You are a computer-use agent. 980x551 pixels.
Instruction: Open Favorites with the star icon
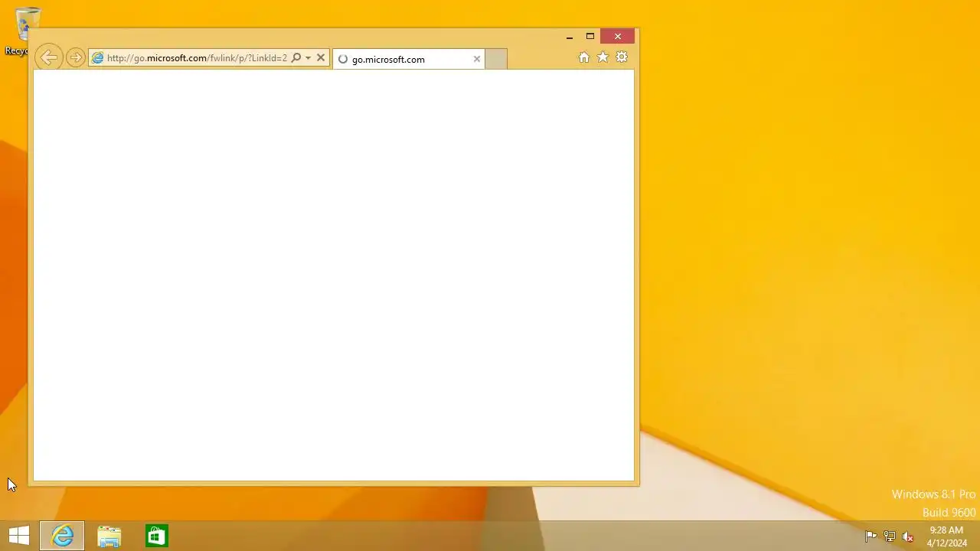point(603,57)
